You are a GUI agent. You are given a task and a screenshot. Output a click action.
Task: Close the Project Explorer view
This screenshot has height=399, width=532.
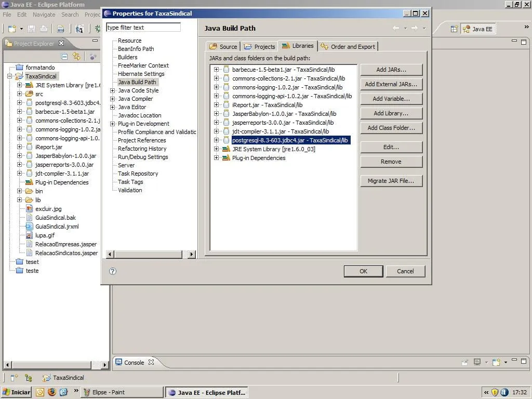(61, 44)
